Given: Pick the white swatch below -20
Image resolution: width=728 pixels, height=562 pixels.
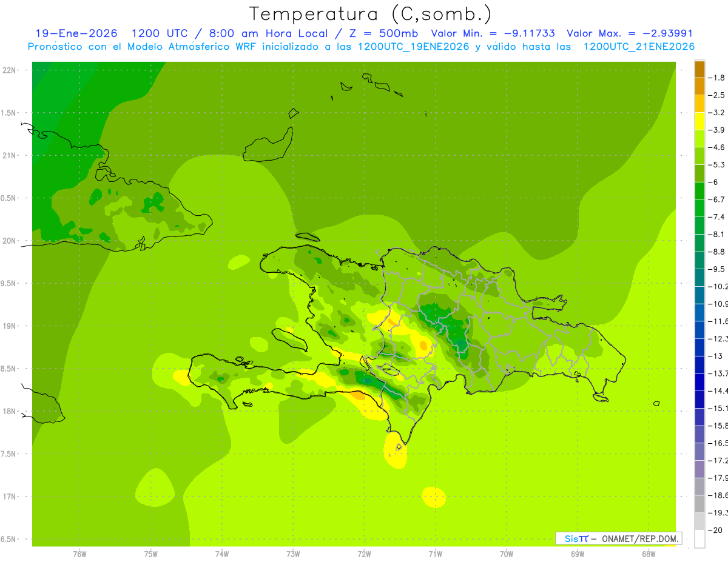Looking at the screenshot, I should (699, 539).
